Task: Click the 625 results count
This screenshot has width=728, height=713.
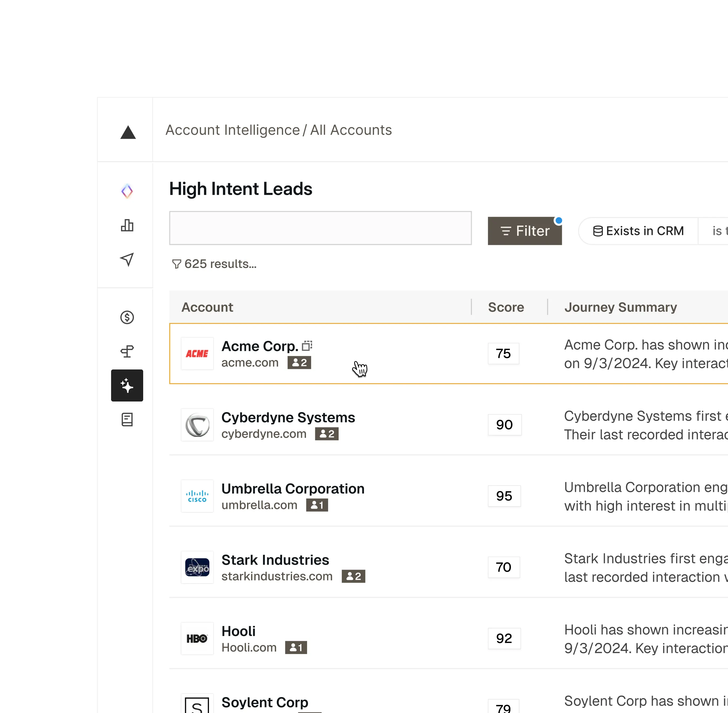Action: pyautogui.click(x=220, y=264)
